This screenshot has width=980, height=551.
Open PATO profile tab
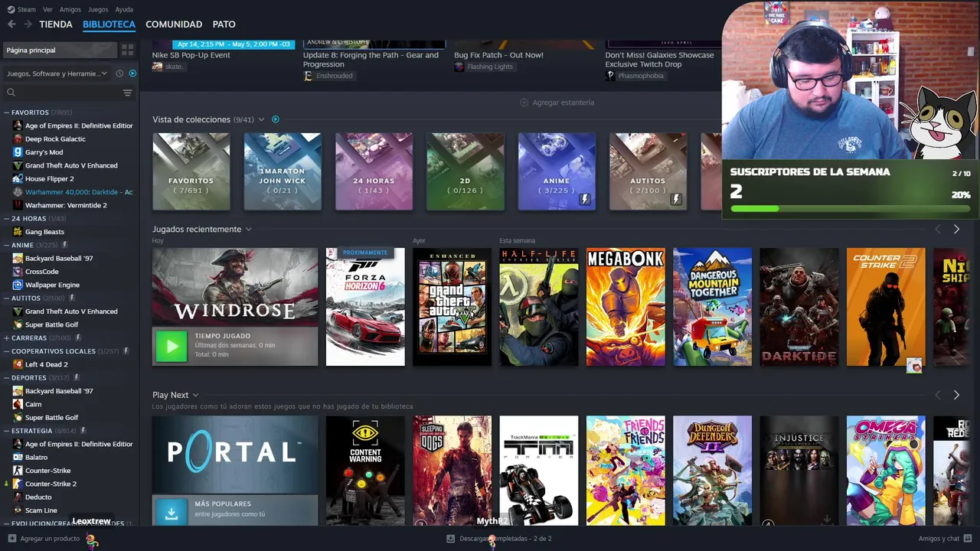[224, 24]
